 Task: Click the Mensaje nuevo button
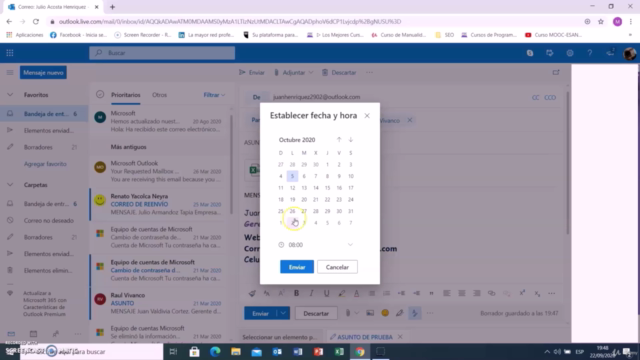pyautogui.click(x=43, y=73)
